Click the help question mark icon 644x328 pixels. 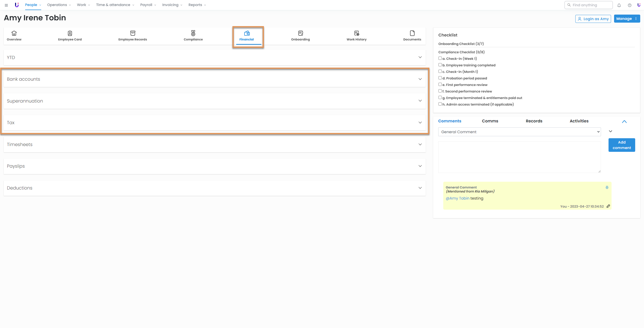(x=629, y=5)
